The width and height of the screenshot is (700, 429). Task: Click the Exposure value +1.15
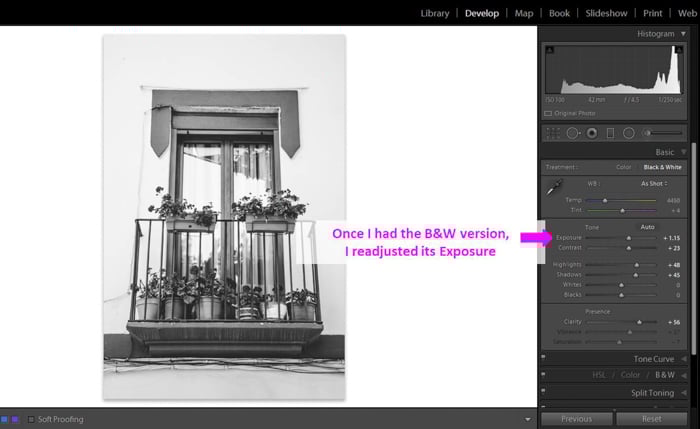[x=671, y=238]
